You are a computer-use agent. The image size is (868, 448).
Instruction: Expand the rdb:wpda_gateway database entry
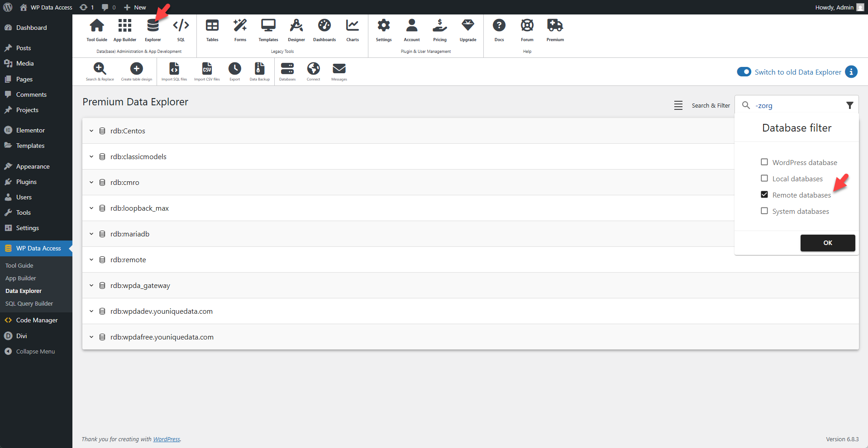click(91, 285)
